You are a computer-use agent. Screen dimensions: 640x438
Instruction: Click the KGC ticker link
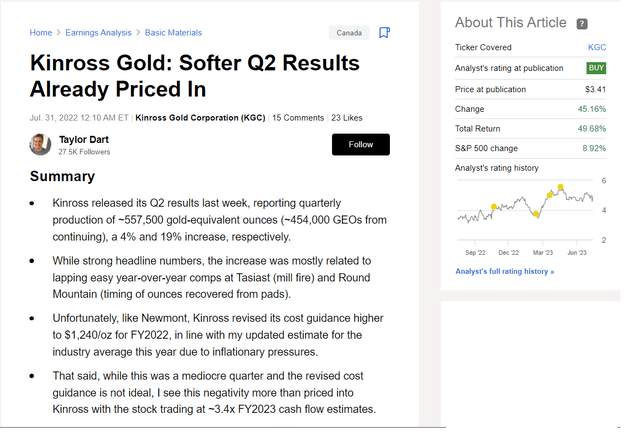(596, 47)
